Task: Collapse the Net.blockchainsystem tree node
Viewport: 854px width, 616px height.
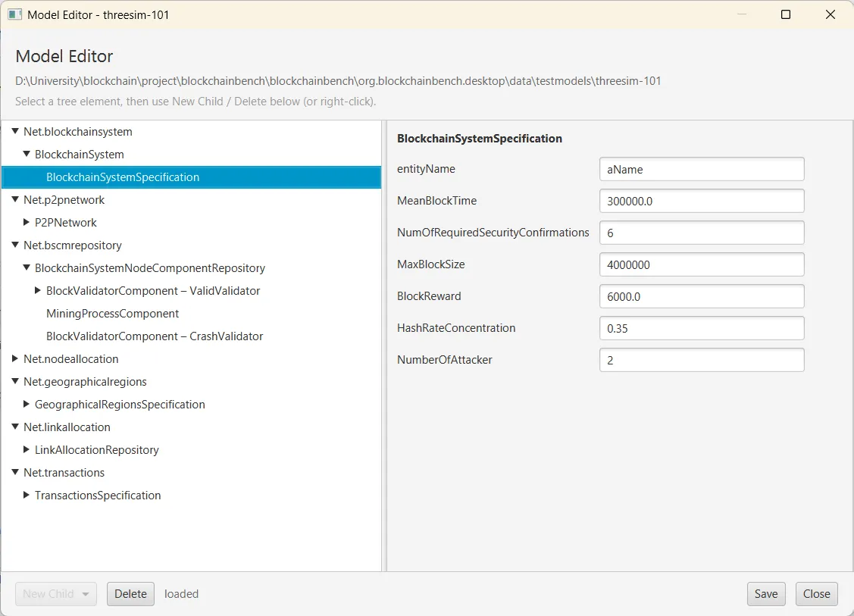Action: coord(15,131)
